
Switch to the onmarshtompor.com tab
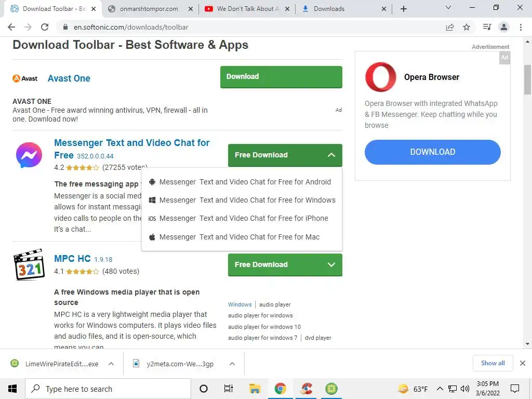point(149,9)
